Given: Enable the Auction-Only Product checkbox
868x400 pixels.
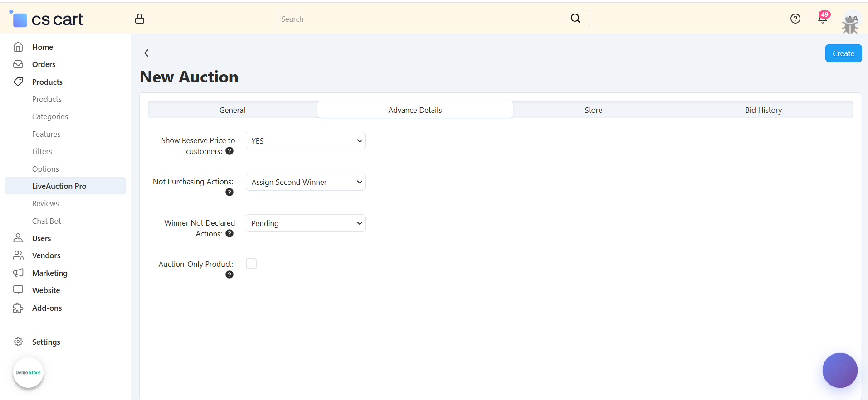Looking at the screenshot, I should (x=251, y=264).
